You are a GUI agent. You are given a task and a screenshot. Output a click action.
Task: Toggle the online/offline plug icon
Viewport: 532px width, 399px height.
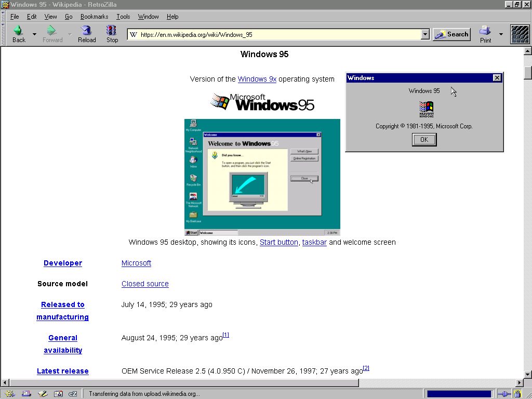tap(504, 394)
